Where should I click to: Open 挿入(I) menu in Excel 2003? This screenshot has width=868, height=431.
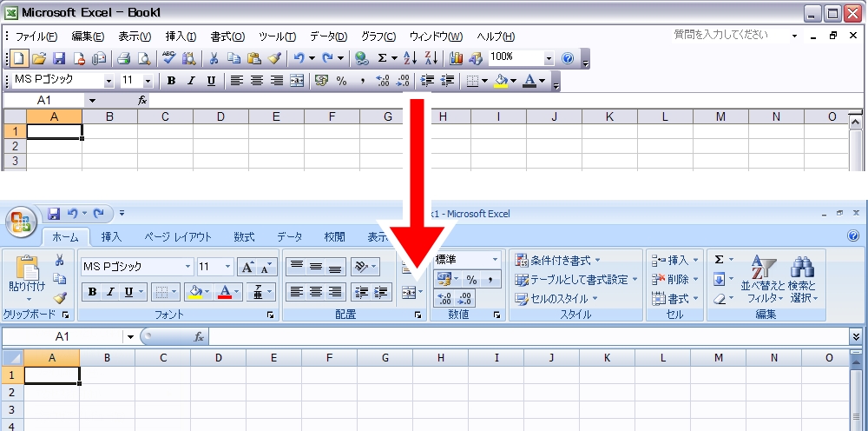point(181,37)
